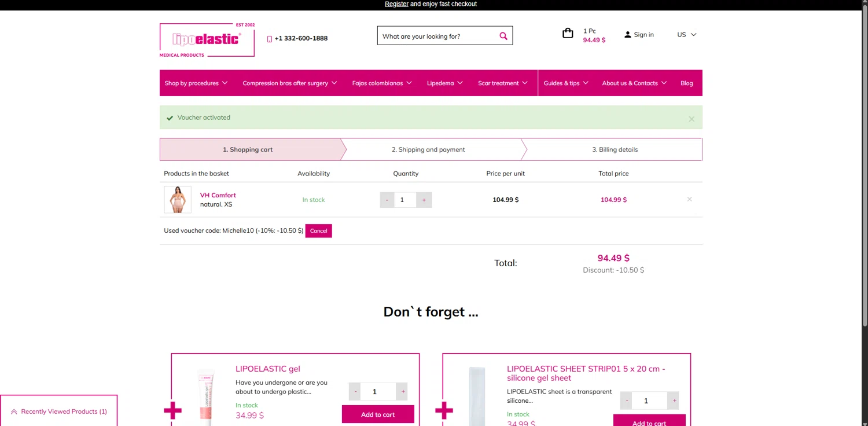Decrease VH Comfort quantity
868x426 pixels.
click(387, 200)
